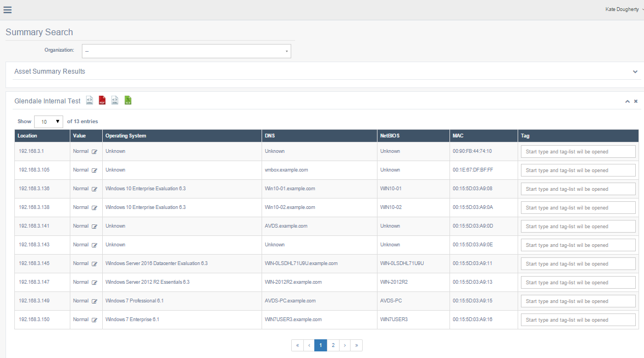Viewport: 644px width, 358px height.
Task: Edit value for 192.168.3.145 row
Action: pyautogui.click(x=95, y=264)
